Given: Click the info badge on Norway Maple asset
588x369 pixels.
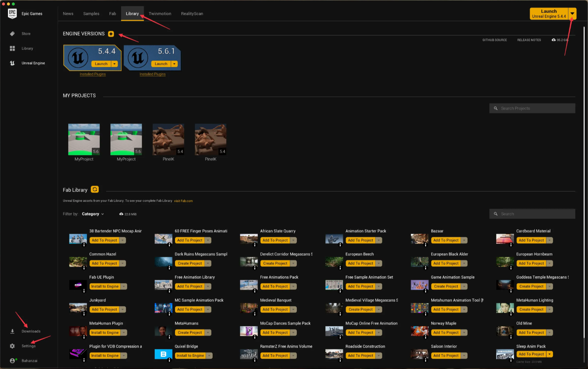Looking at the screenshot, I should click(426, 337).
